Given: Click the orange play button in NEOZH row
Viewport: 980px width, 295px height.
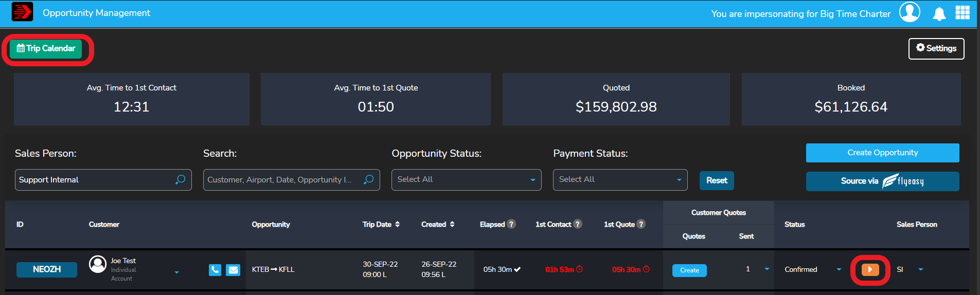Looking at the screenshot, I should 870,270.
